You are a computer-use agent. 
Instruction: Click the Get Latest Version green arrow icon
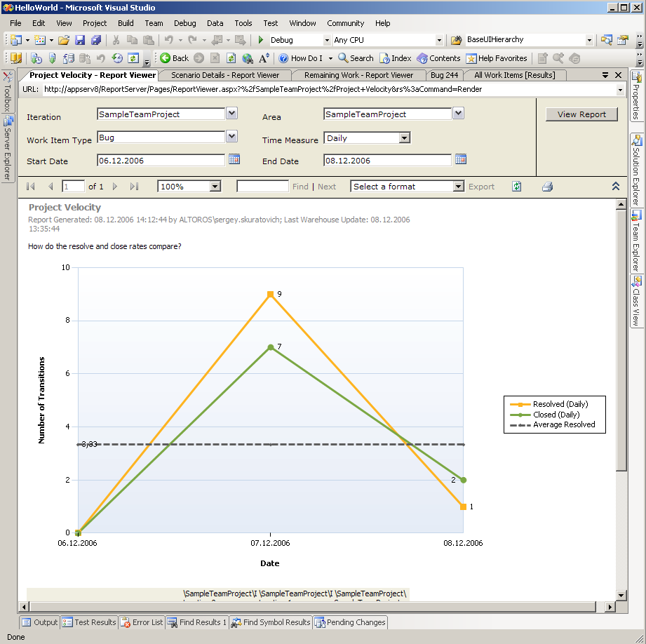(53, 58)
